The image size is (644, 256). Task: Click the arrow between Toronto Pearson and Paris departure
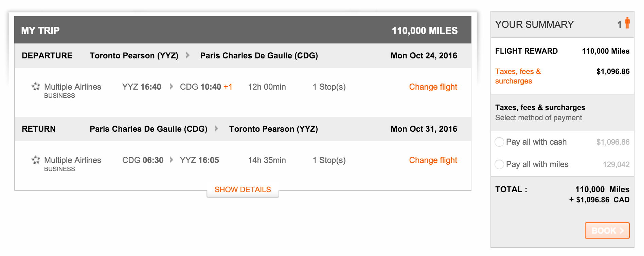coord(188,55)
